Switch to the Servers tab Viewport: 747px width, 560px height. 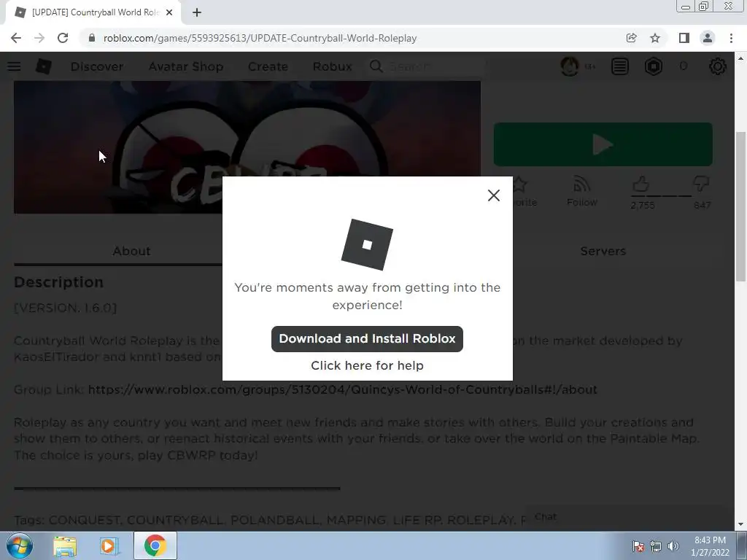pos(603,251)
